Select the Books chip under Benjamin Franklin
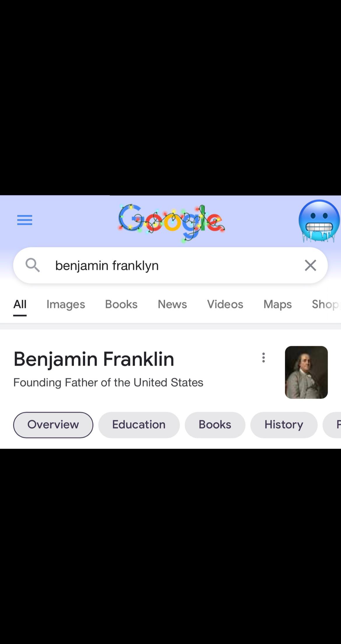The height and width of the screenshot is (644, 341). (215, 425)
